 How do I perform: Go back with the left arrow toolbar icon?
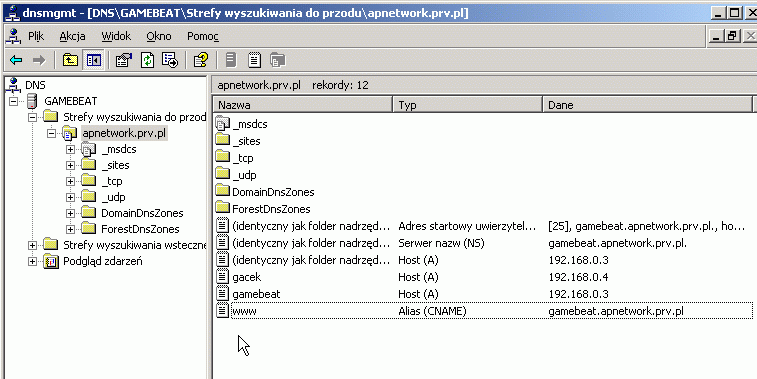(x=16, y=60)
